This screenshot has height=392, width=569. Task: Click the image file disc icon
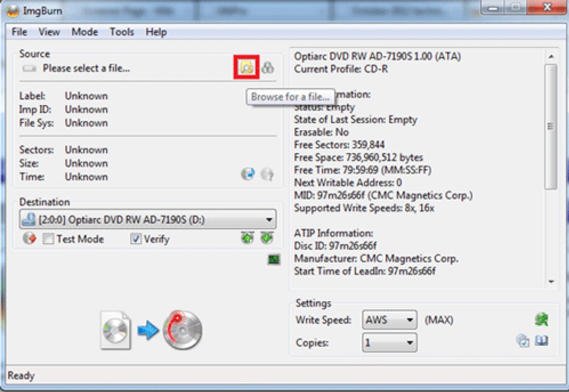(116, 330)
